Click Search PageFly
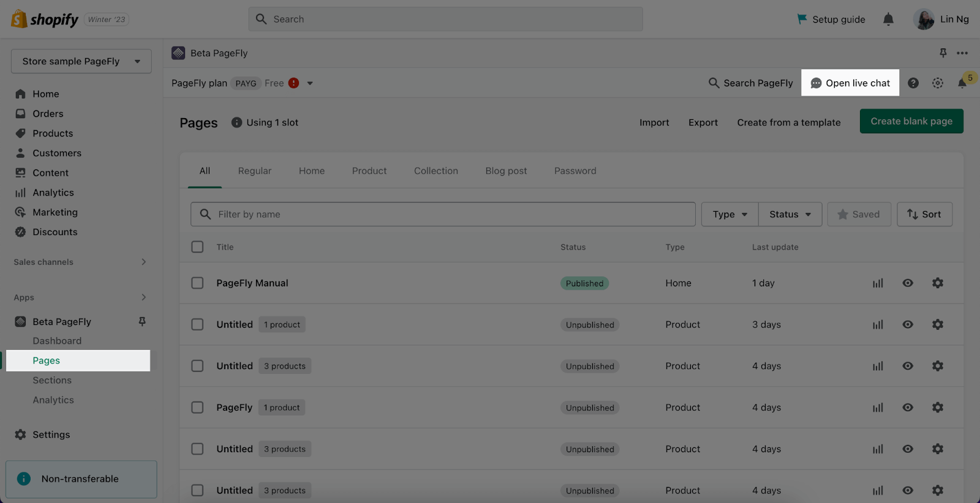980x503 pixels. click(x=751, y=83)
